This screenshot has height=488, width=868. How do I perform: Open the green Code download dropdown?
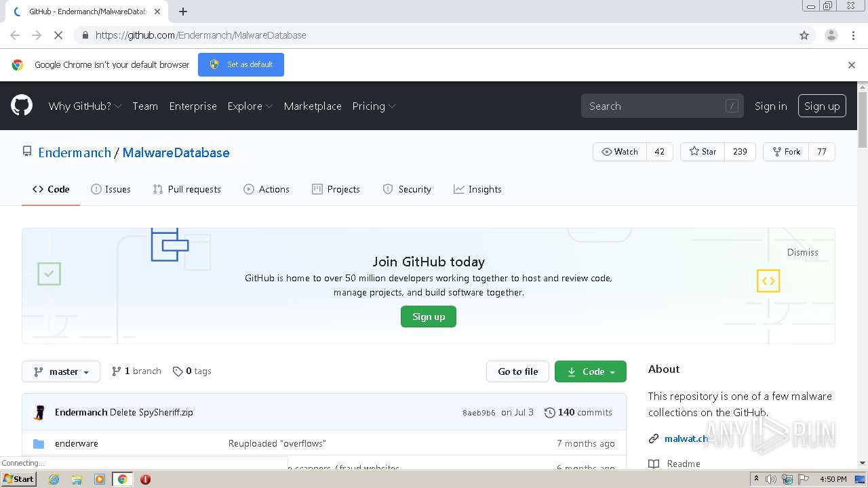[591, 371]
